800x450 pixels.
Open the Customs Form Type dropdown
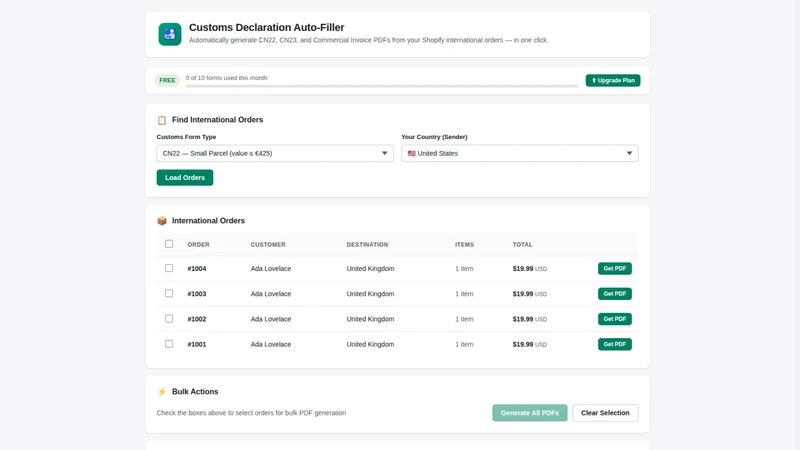[275, 153]
